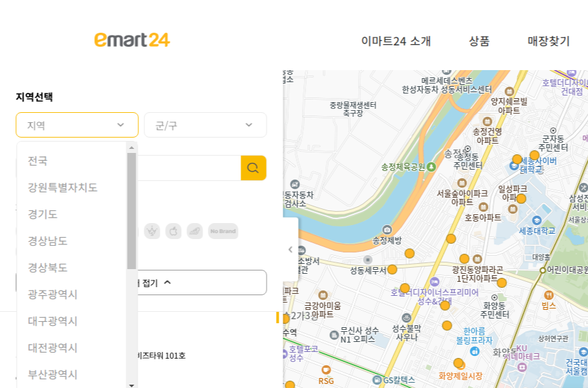Toggle the crown S service filter
The width and height of the screenshot is (588, 388).
click(x=152, y=231)
